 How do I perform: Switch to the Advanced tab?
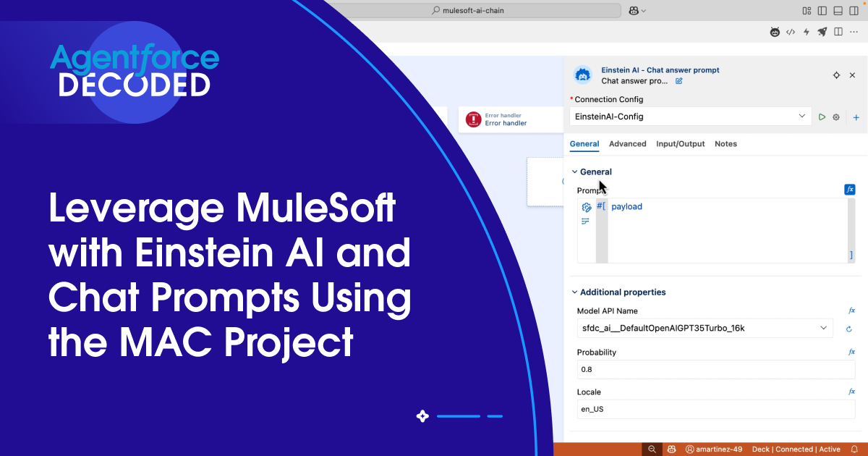point(627,144)
